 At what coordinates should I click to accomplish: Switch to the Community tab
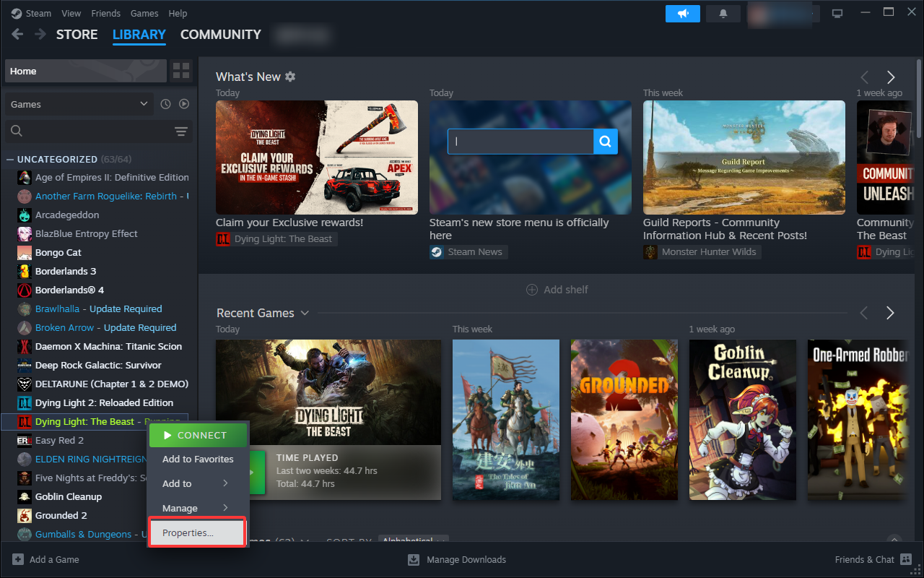(220, 35)
